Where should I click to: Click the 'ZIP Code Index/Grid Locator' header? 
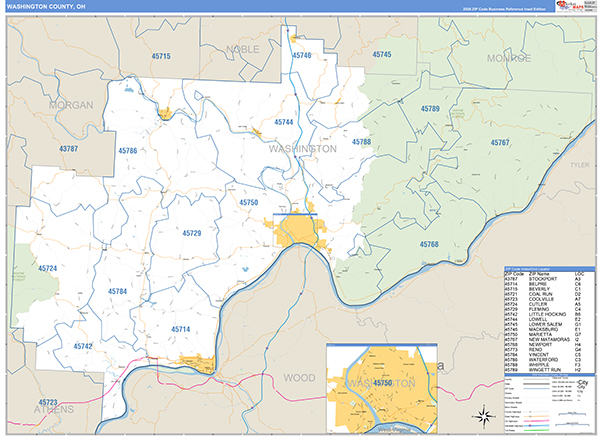pos(527,269)
